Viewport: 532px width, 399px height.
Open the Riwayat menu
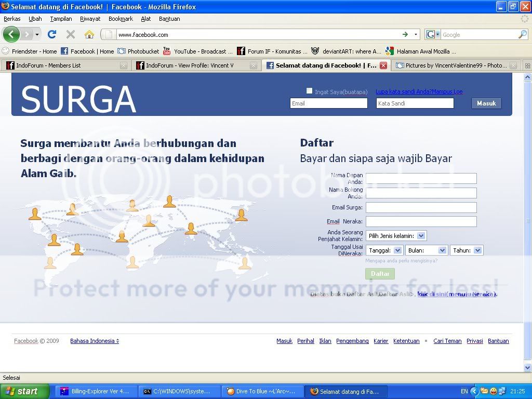(90, 19)
